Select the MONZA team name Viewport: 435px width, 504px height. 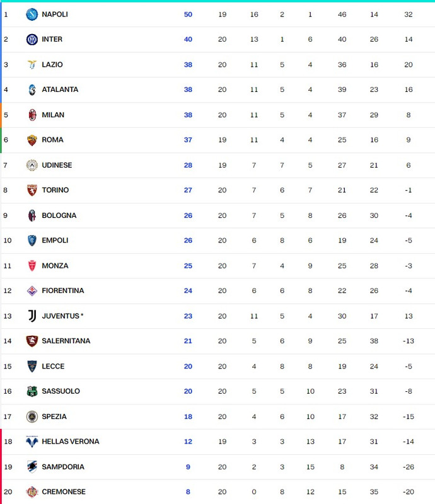coord(55,266)
